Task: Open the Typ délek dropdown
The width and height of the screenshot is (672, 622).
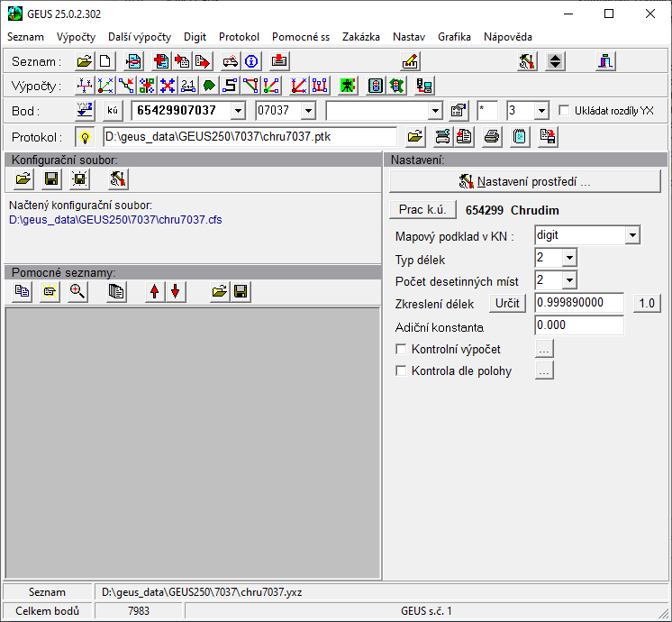Action: coord(568,259)
